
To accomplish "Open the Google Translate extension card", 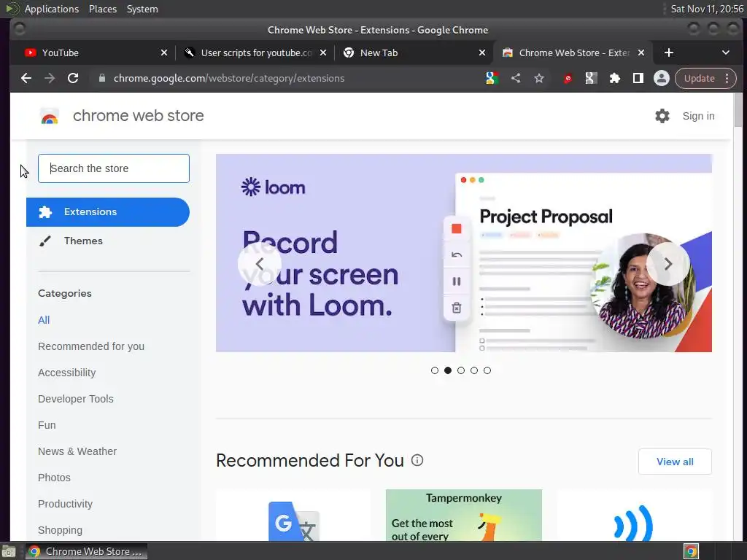I will [x=293, y=516].
